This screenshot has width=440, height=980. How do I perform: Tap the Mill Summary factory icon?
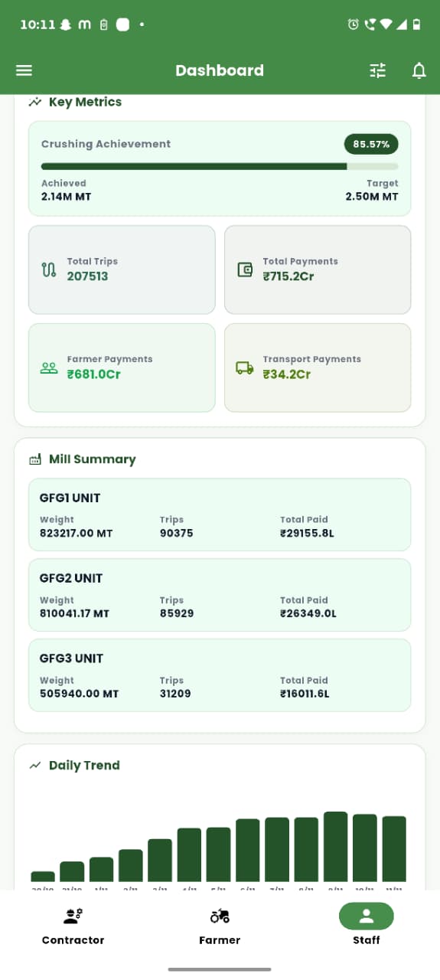34,459
